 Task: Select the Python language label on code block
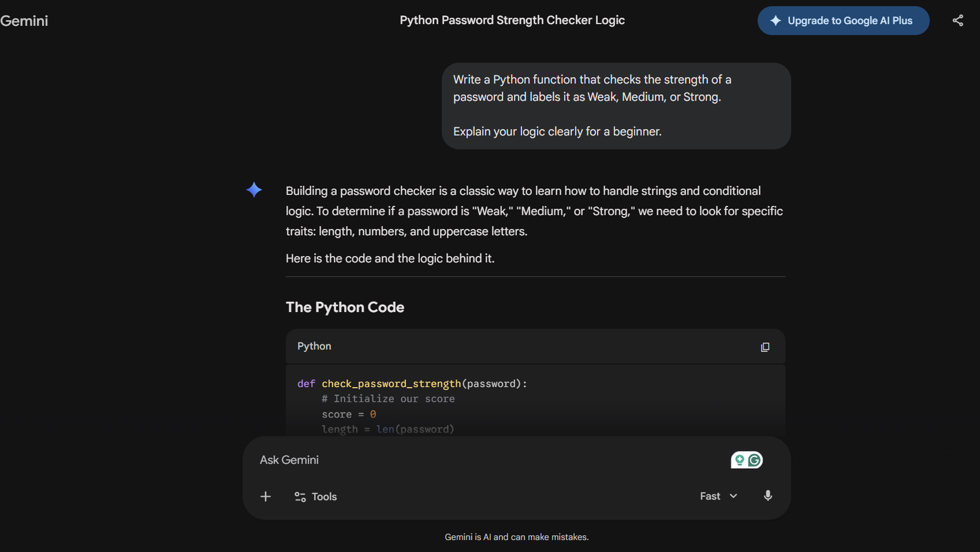point(314,346)
